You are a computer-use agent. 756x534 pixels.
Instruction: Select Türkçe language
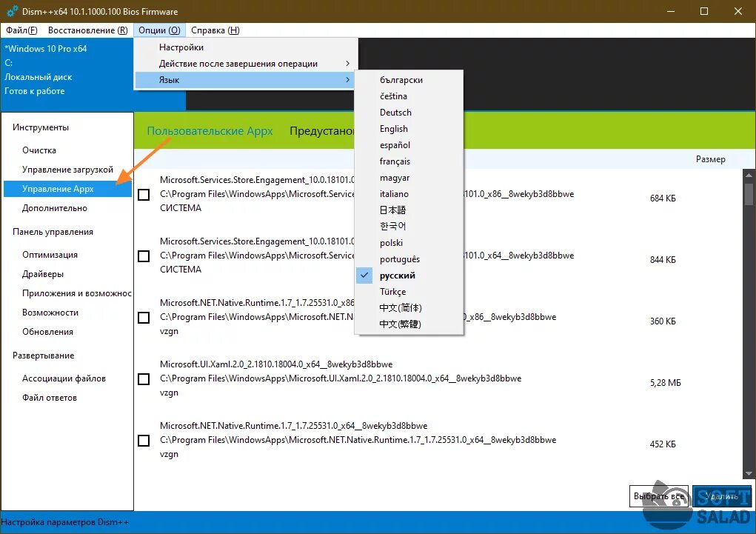tap(409, 292)
